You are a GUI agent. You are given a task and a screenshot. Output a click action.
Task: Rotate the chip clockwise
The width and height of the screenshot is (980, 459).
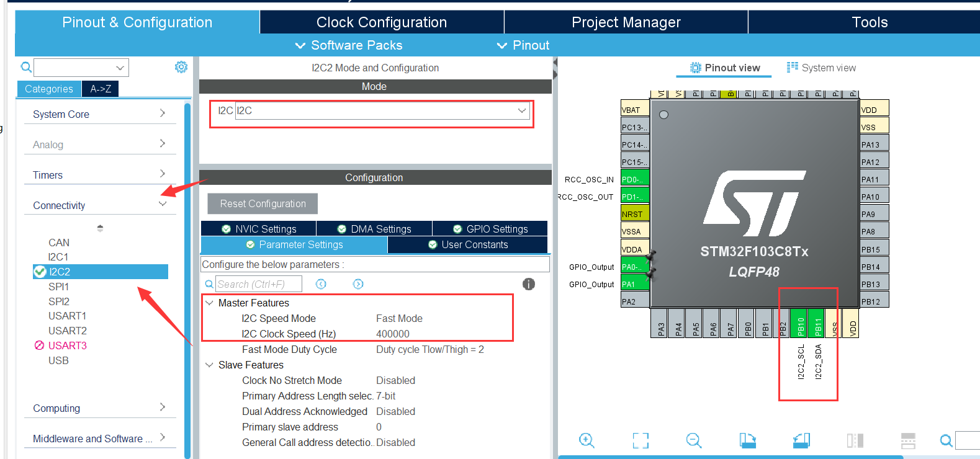[748, 440]
